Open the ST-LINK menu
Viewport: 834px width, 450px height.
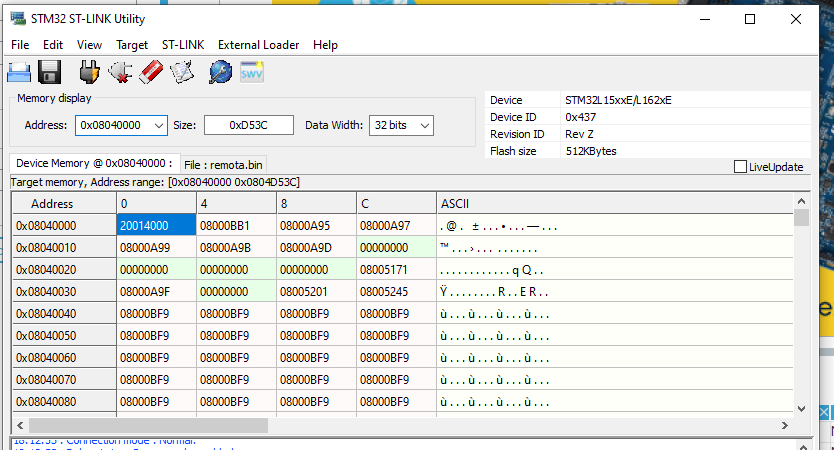click(183, 45)
